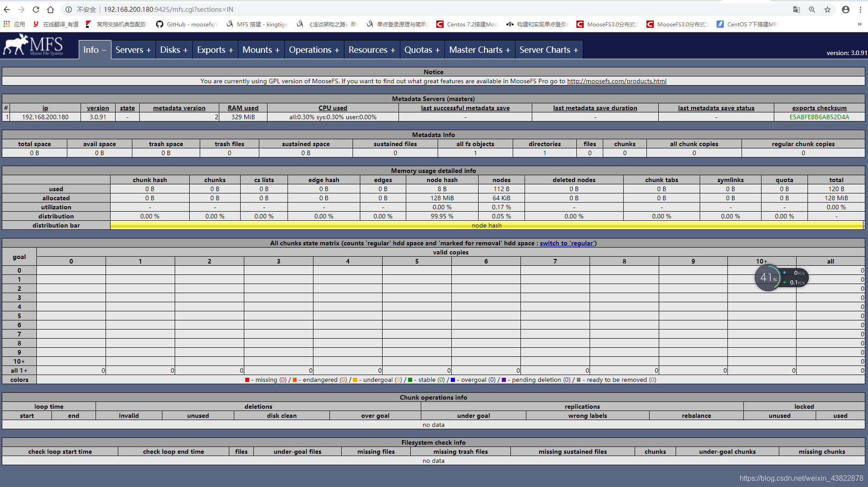Sort masters by version column

[x=98, y=108]
